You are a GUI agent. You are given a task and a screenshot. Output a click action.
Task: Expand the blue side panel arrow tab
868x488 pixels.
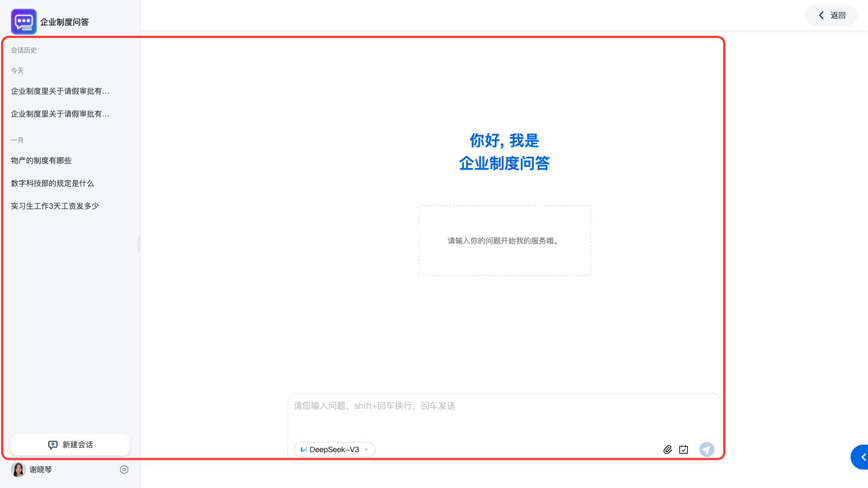click(861, 457)
